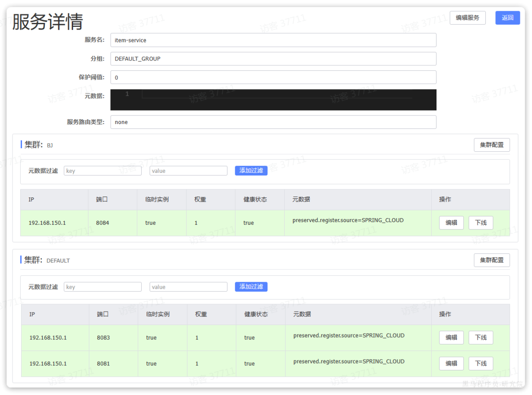Edit the instance on port 8083
The height and width of the screenshot is (395, 532).
(x=451, y=338)
